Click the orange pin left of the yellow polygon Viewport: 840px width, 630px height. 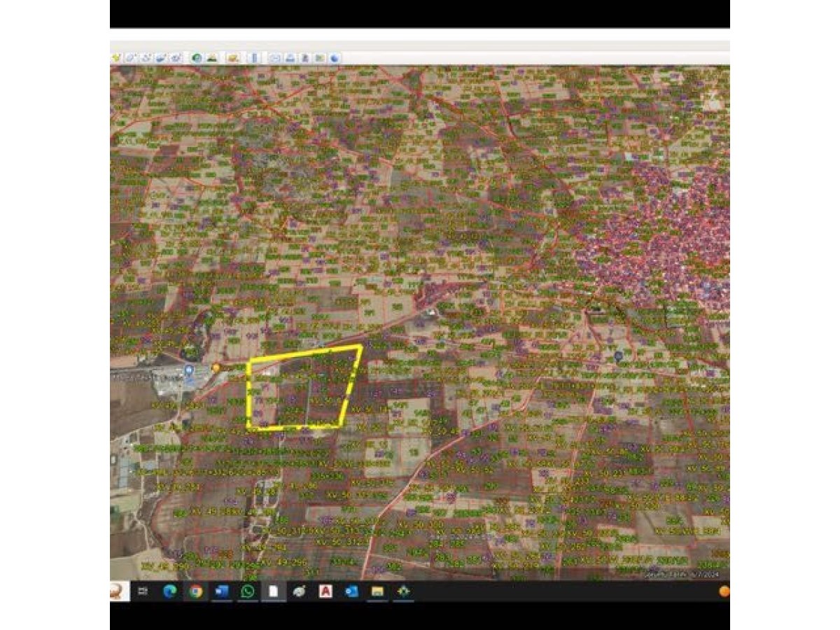(216, 367)
